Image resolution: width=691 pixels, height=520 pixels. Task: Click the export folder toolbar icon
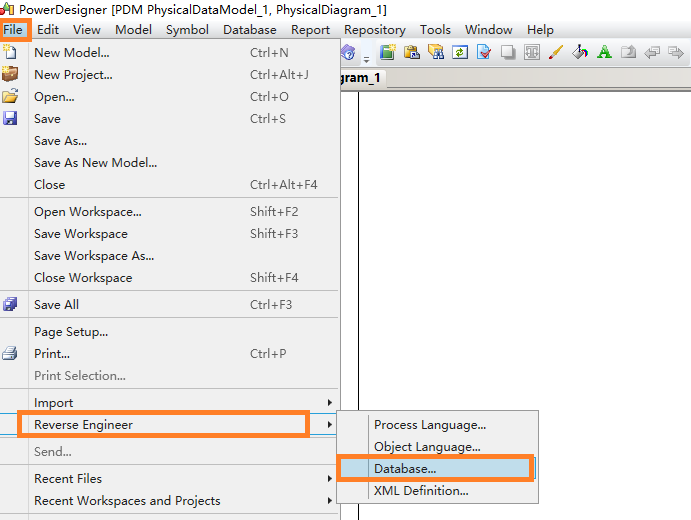[628, 52]
